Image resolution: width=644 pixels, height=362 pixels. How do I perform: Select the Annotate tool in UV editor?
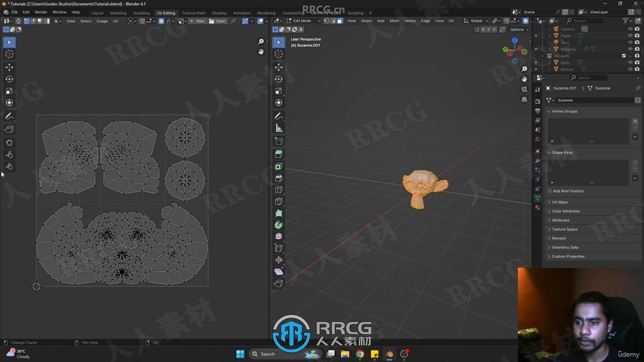click(x=9, y=116)
